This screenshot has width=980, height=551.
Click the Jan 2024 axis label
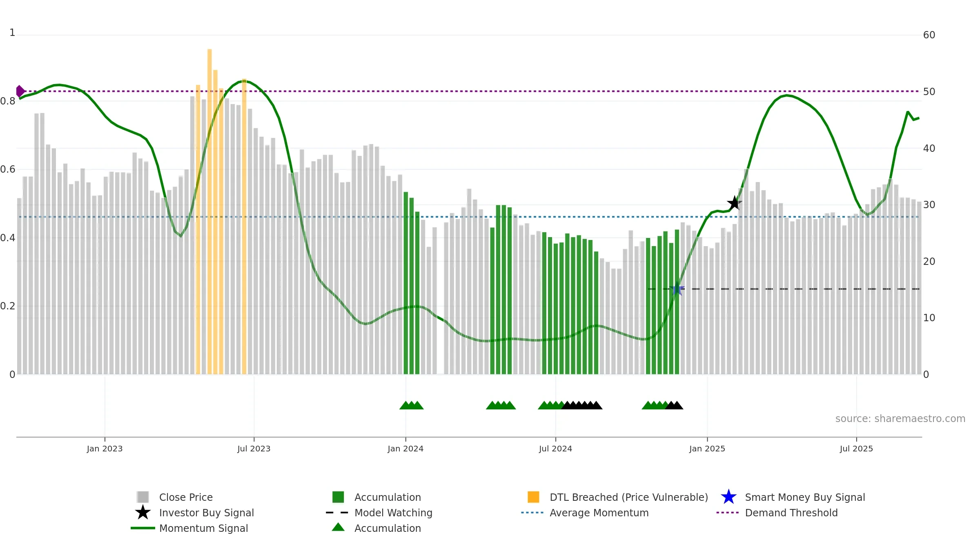(x=405, y=449)
